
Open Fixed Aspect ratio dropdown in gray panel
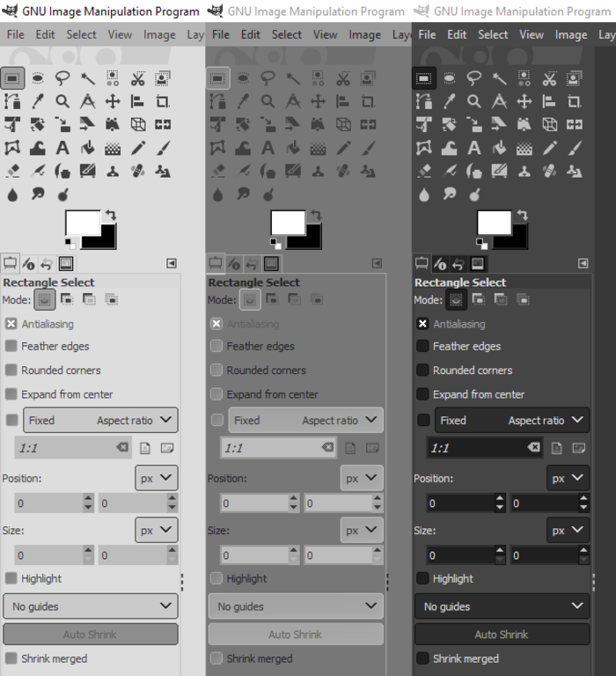pyautogui.click(x=305, y=420)
